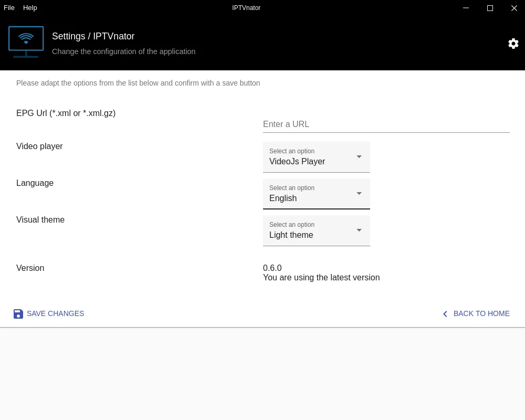This screenshot has height=420, width=525.
Task: Click the Settings / IPTVnator header title
Action: pyautogui.click(x=93, y=36)
